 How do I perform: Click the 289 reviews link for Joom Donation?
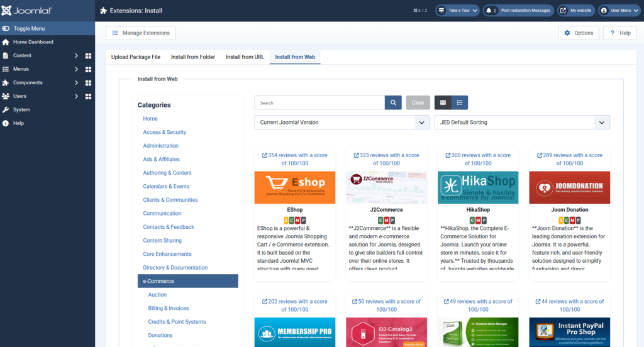point(570,159)
